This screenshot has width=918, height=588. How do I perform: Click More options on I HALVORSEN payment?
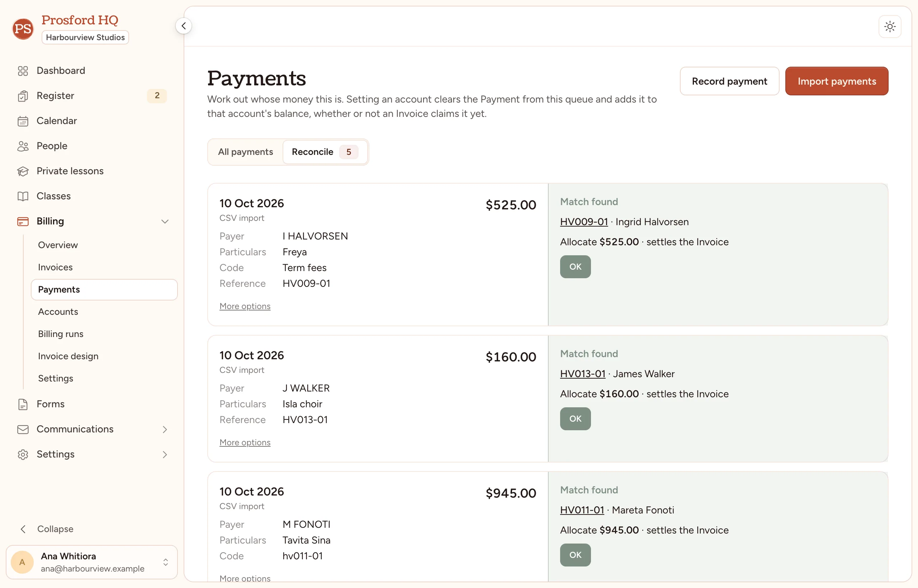(245, 306)
